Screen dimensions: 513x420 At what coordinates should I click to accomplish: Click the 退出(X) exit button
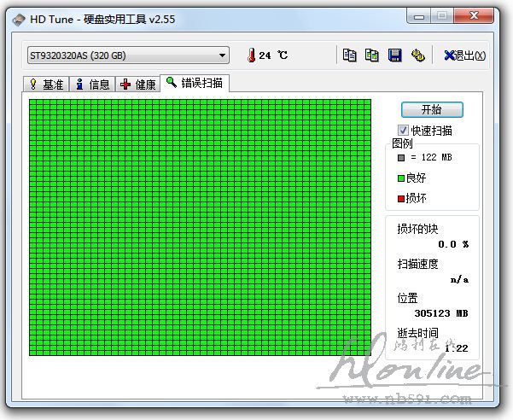tap(464, 55)
